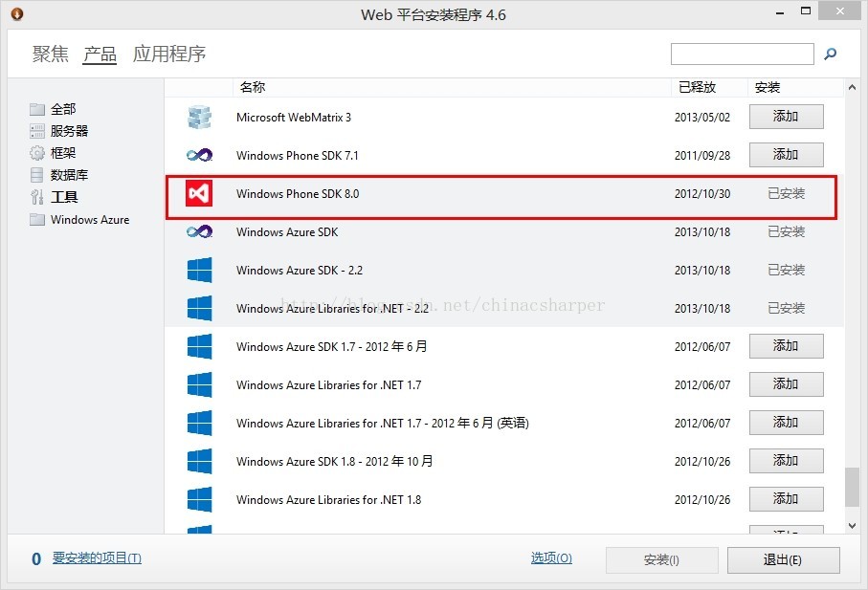Click the folder icon next to Windows Azure
Screen dimensions: 868x590
37,220
